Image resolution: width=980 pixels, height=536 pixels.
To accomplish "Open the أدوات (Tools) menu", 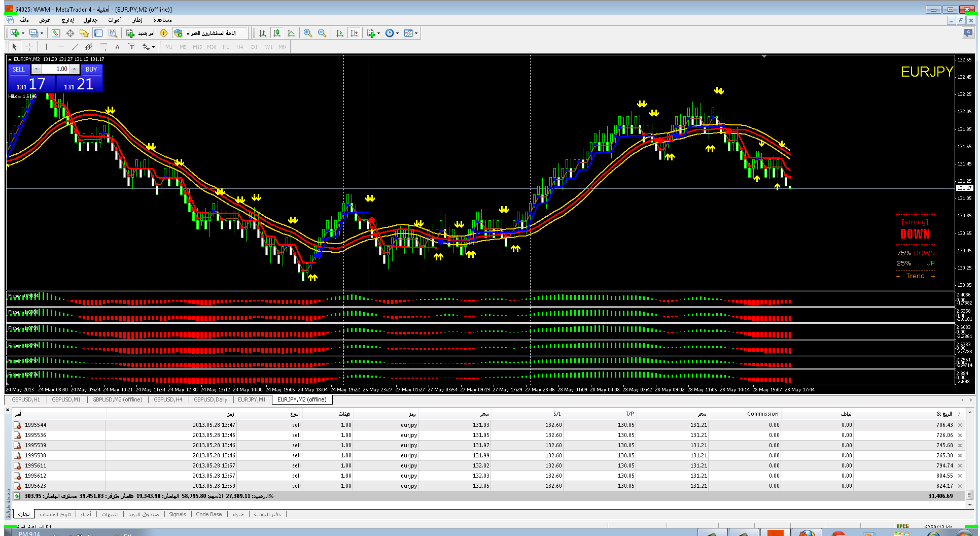I will 115,20.
